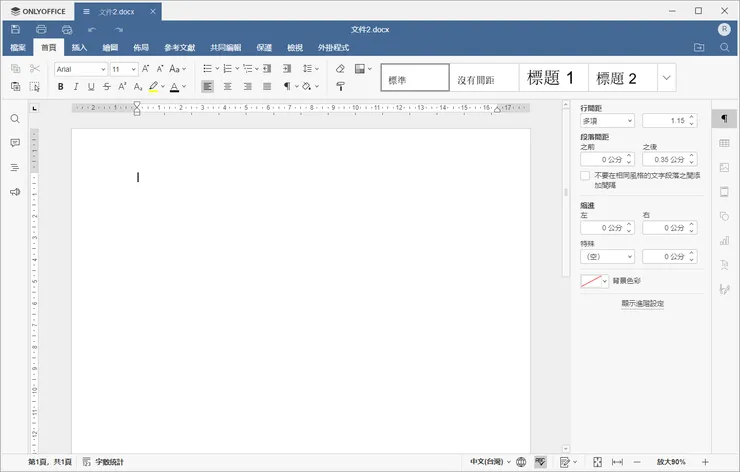Screen dimensions: 740x472
Task: Click the Copy Style paint roller icon
Action: pos(340,86)
